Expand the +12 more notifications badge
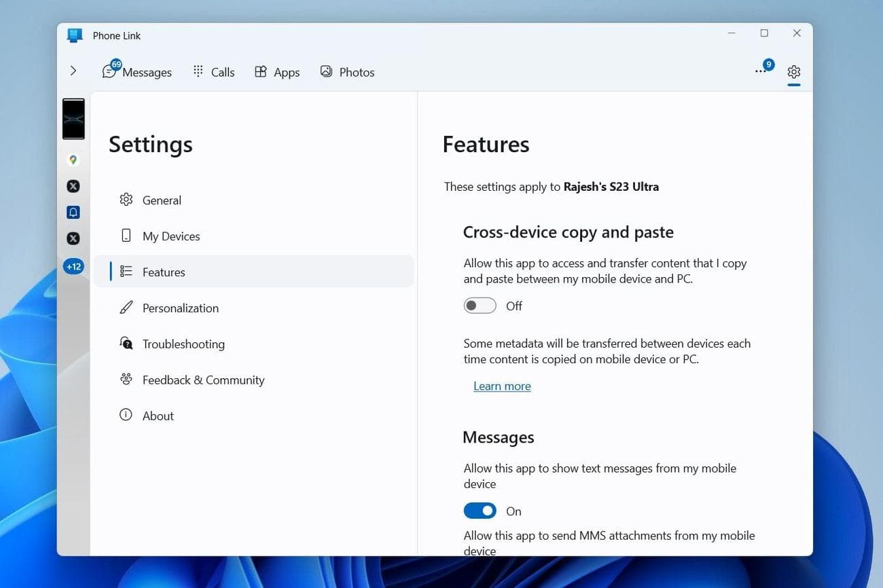The height and width of the screenshot is (588, 883). 73,267
